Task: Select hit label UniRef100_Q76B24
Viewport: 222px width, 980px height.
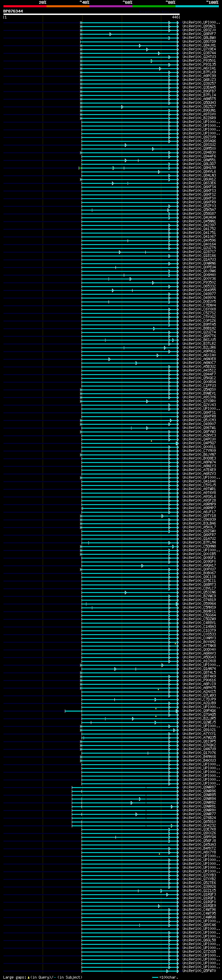Action: point(199,818)
